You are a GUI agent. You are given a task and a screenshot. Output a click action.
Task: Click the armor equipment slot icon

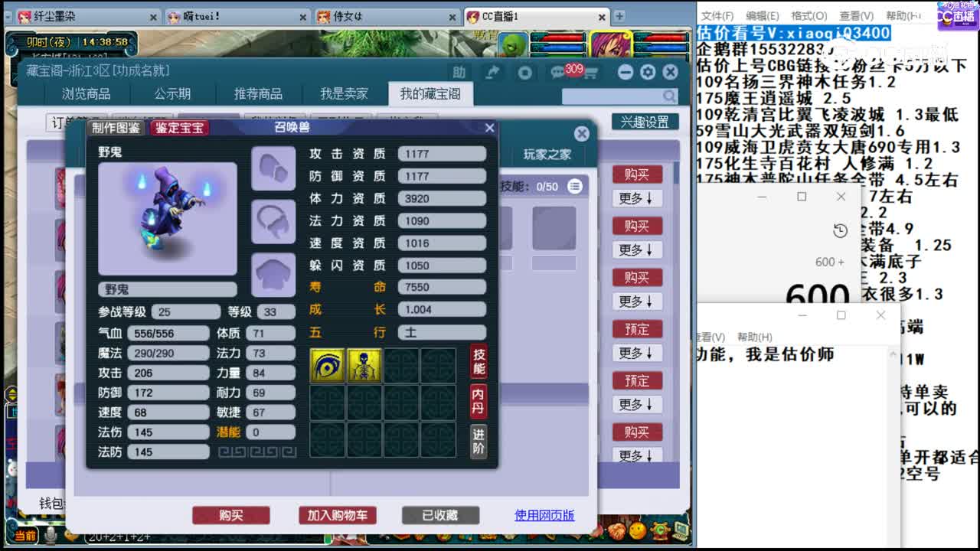[273, 275]
